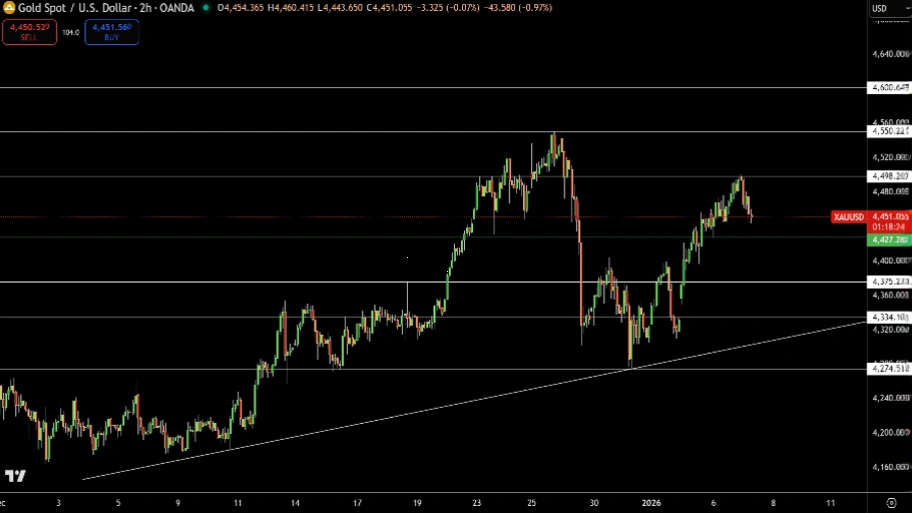Click the red 4,451.055 current price tag
The width and height of the screenshot is (912, 513).
click(x=889, y=216)
